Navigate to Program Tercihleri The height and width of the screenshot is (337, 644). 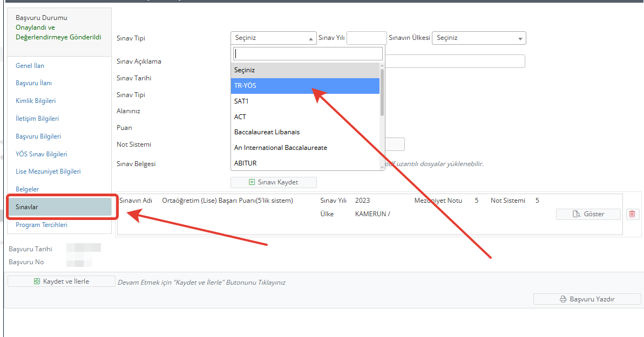(x=42, y=225)
